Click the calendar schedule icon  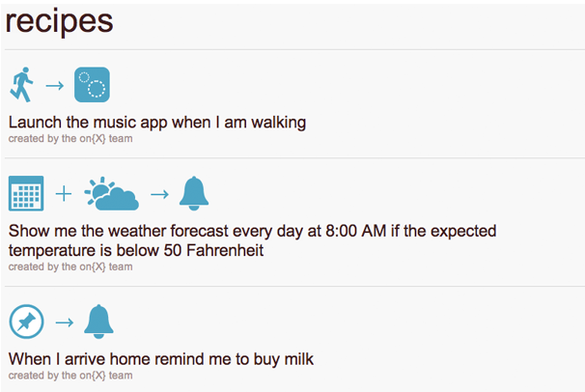click(x=26, y=193)
